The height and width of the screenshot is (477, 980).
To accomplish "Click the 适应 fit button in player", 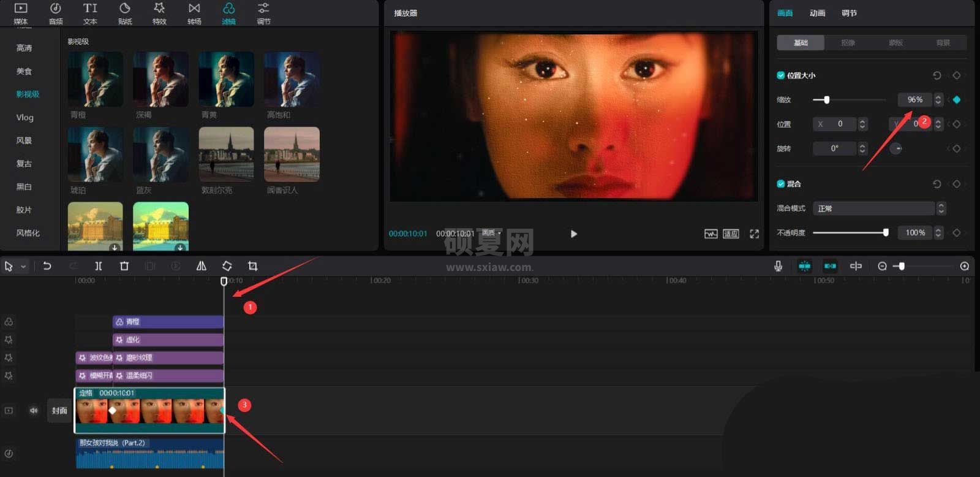I will pyautogui.click(x=731, y=234).
